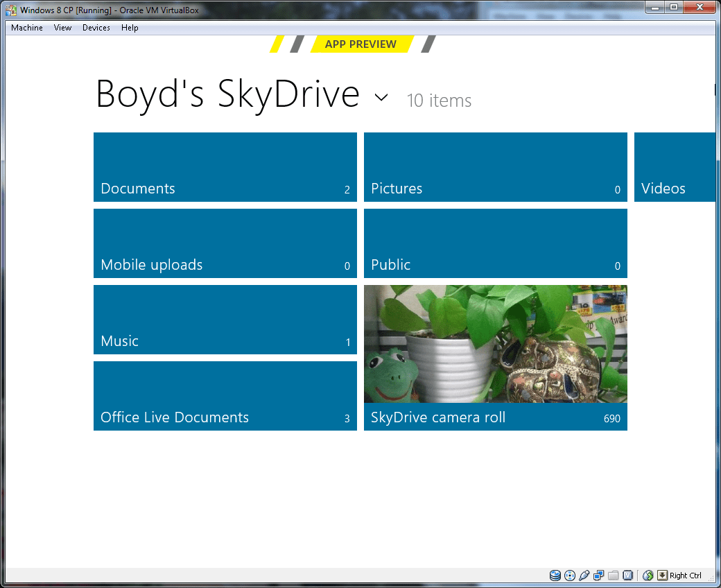Image resolution: width=721 pixels, height=588 pixels.
Task: Open the Public folder tile
Action: click(496, 243)
